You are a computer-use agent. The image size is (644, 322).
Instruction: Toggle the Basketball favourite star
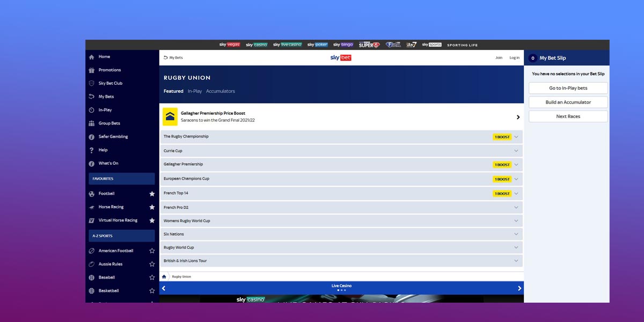(x=152, y=291)
